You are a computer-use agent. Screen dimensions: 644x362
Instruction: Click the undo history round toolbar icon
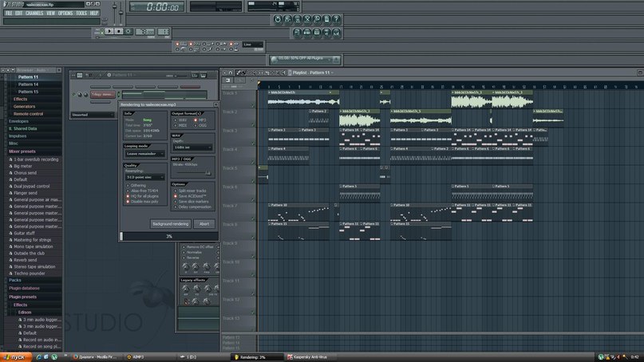tap(278, 19)
